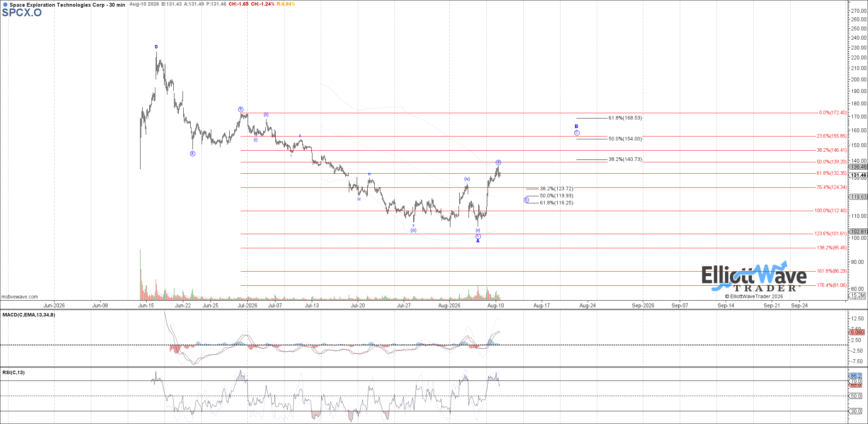Click the last price P:131.46 in the header
Viewport: 868px width, 424px height.
[x=216, y=4]
